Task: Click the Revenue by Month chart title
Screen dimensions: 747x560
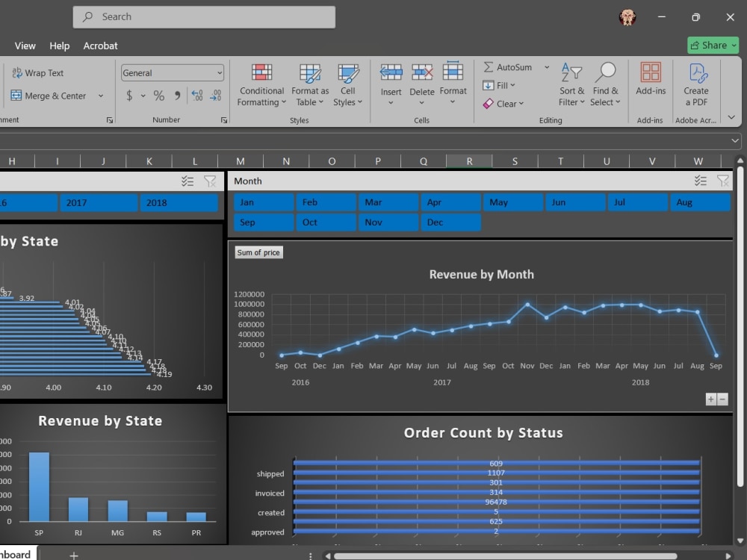Action: (x=481, y=274)
